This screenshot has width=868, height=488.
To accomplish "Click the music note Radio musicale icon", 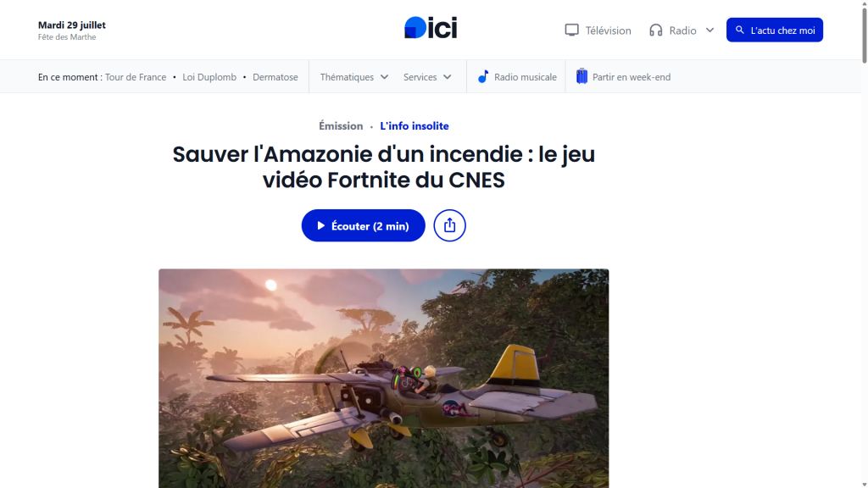I will 483,77.
